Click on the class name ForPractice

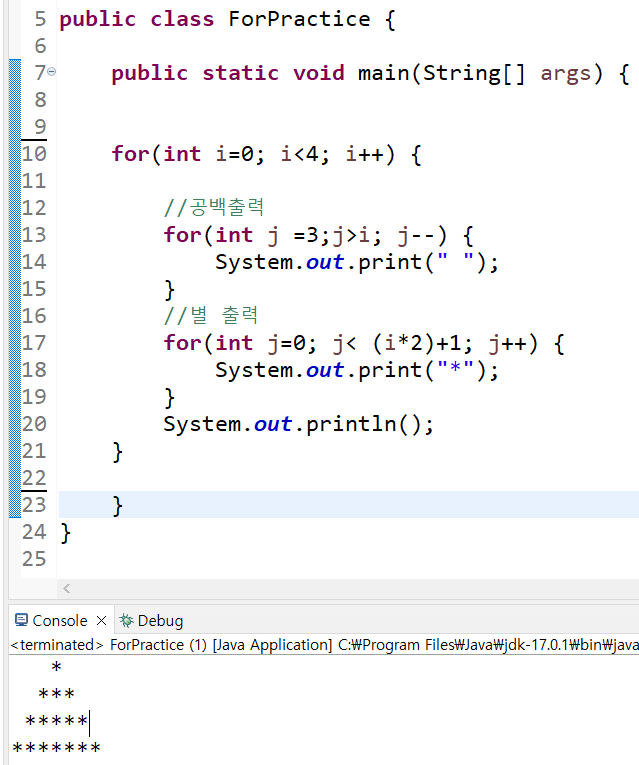tap(300, 20)
